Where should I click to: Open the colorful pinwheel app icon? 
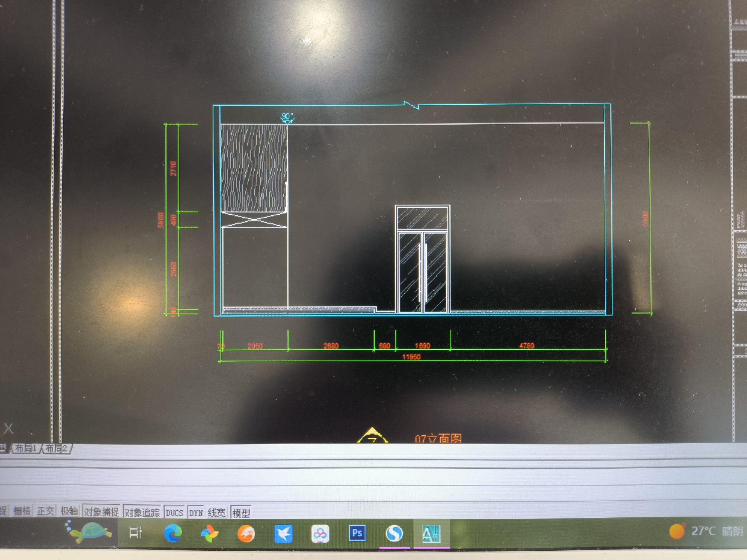coord(210,534)
